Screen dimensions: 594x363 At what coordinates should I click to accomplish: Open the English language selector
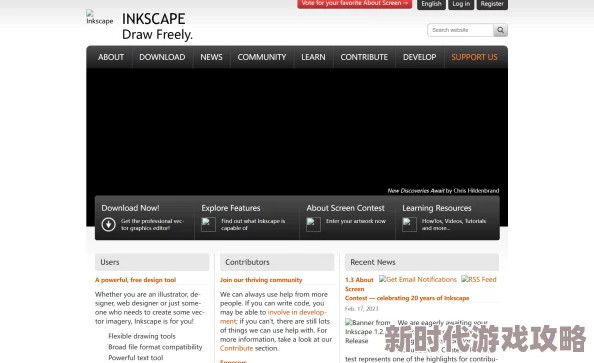(x=431, y=4)
